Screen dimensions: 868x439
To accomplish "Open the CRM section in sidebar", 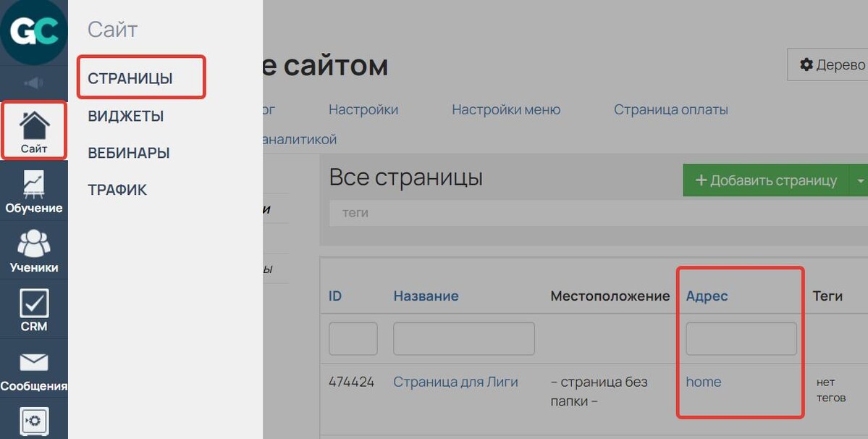I will click(34, 309).
